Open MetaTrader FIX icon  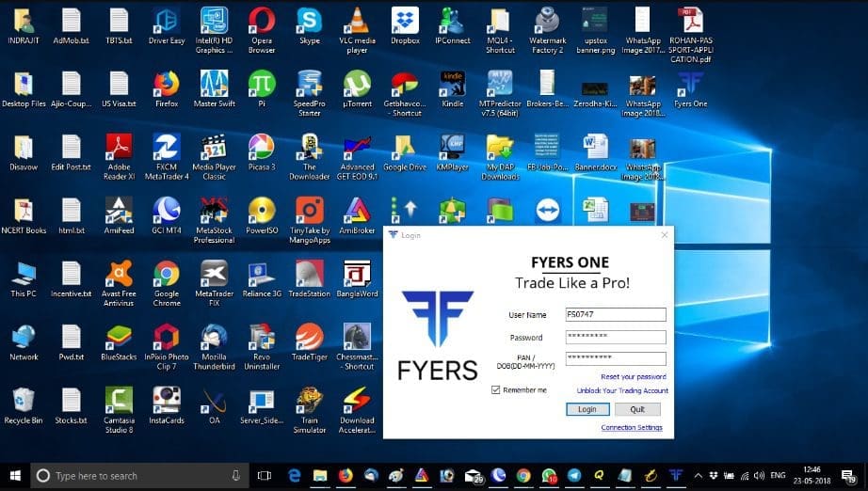215,284
